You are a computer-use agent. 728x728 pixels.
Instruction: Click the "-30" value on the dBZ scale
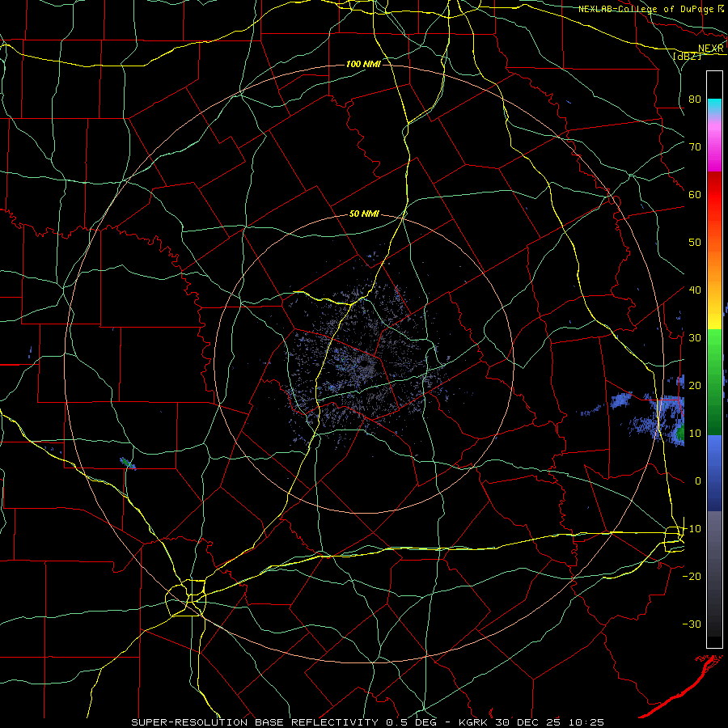(x=692, y=624)
